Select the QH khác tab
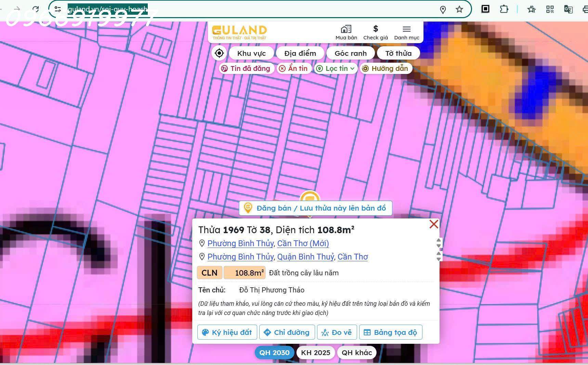 pos(356,352)
